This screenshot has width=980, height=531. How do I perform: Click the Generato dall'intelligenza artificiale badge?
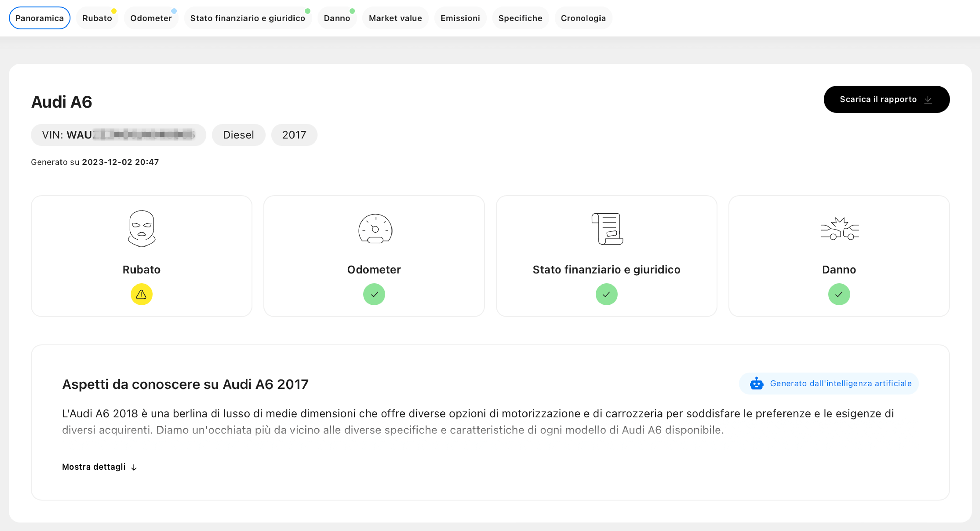[829, 383]
